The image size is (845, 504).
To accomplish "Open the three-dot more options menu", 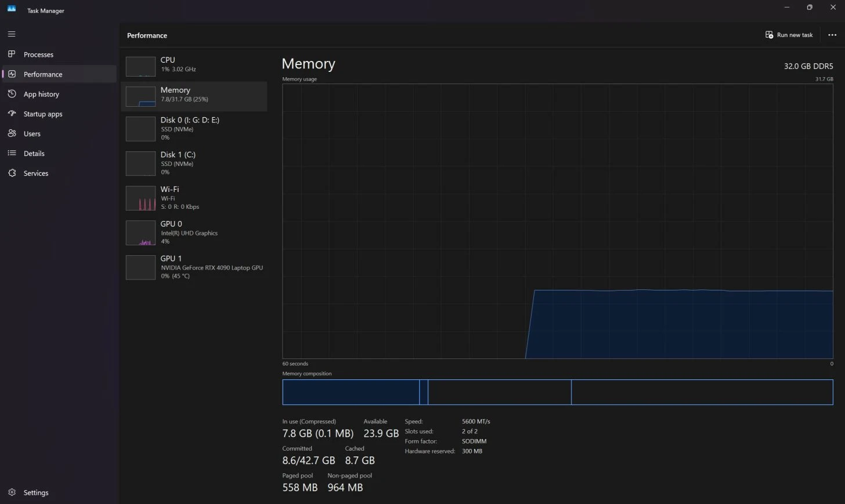I will pos(832,35).
